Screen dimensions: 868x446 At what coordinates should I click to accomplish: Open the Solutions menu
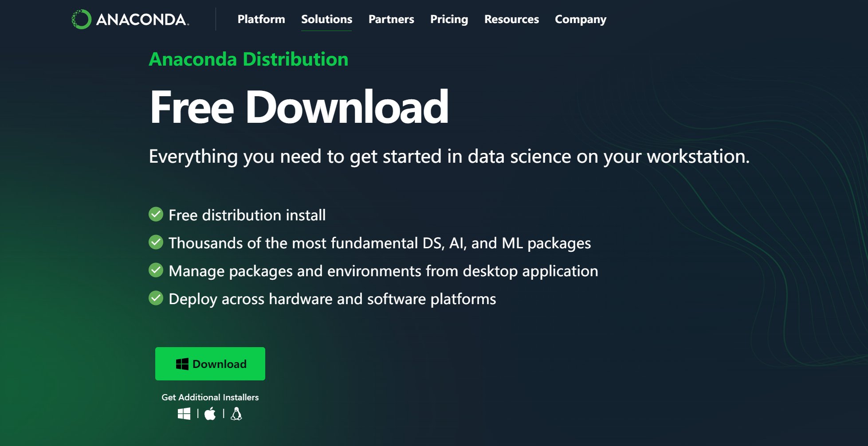click(x=326, y=19)
